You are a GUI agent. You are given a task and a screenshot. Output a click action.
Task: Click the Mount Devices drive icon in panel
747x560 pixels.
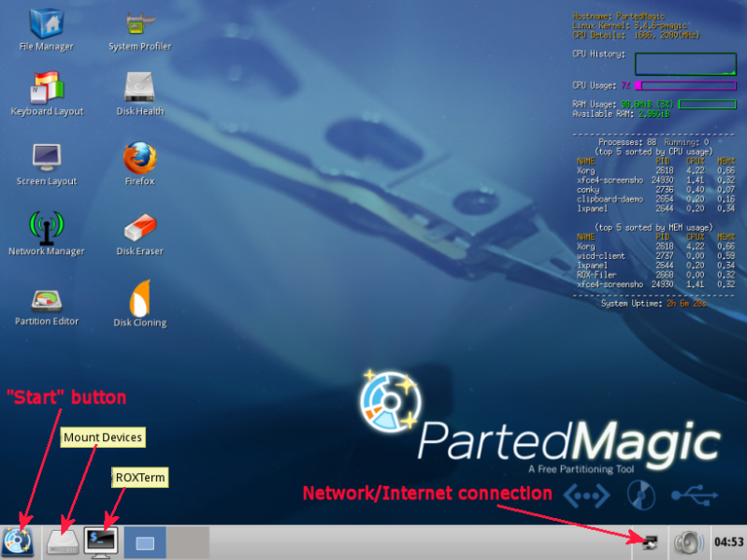pyautogui.click(x=63, y=542)
